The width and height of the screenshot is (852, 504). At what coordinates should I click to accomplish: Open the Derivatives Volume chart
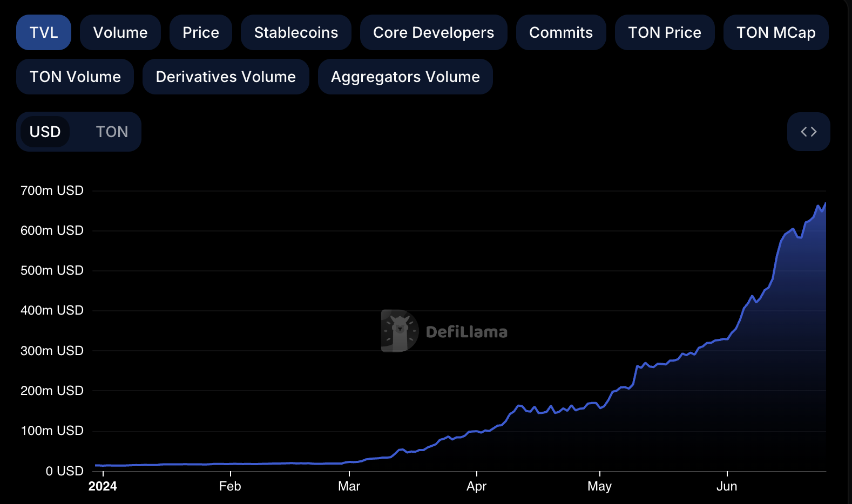(x=226, y=77)
